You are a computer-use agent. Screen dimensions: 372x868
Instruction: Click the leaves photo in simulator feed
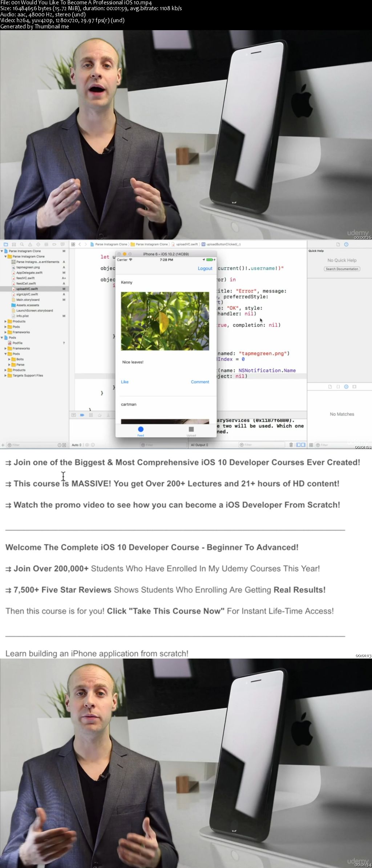tap(165, 321)
